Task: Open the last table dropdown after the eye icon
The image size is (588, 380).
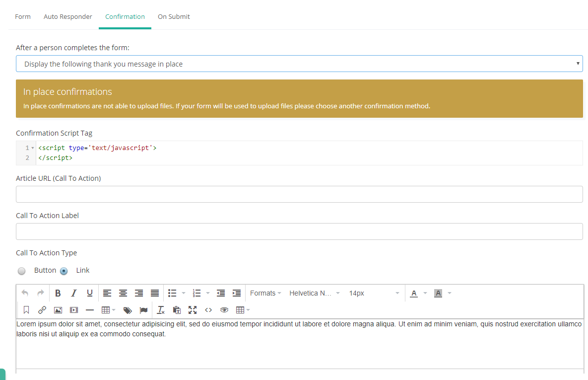Action: (x=243, y=310)
